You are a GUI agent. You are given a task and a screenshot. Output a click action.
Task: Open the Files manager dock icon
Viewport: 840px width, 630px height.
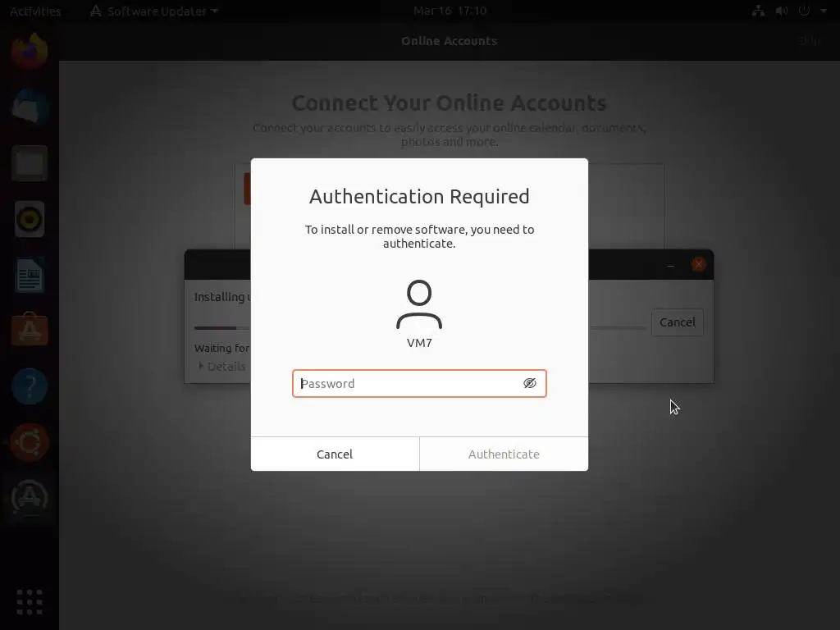coord(30,163)
